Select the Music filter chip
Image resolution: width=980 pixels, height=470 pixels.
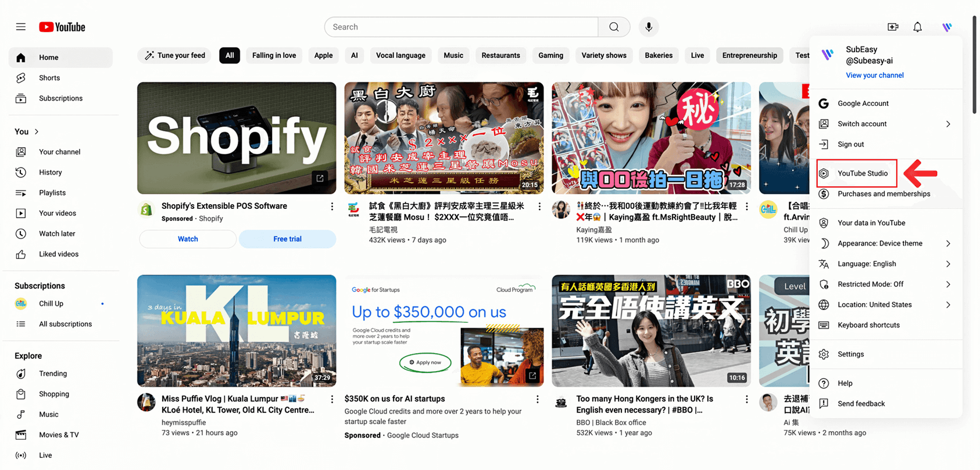tap(453, 55)
